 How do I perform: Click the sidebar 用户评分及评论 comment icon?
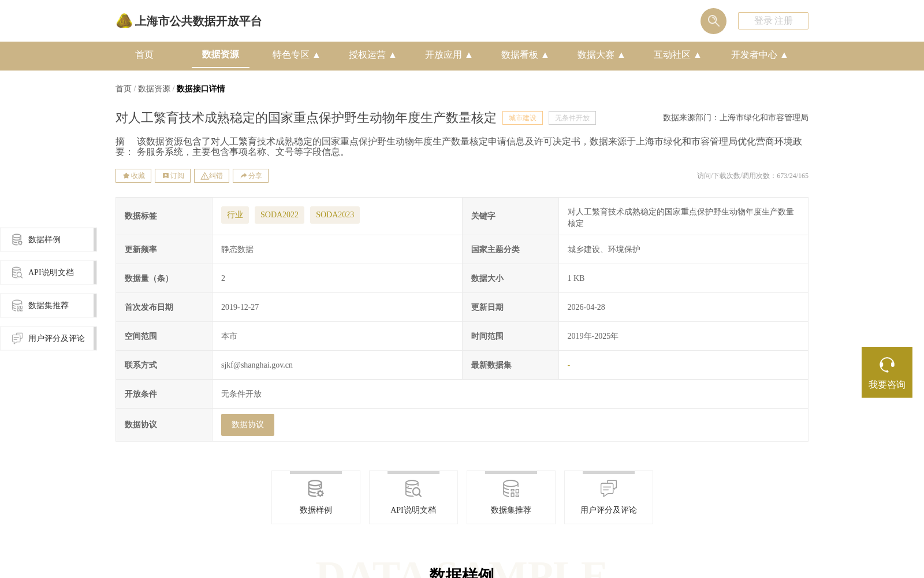coord(17,339)
